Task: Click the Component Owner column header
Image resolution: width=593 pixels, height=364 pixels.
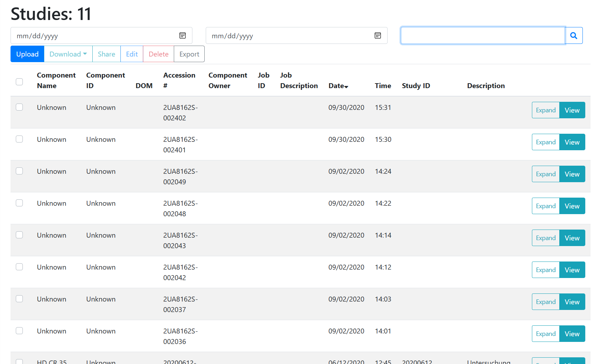Action: coord(228,80)
